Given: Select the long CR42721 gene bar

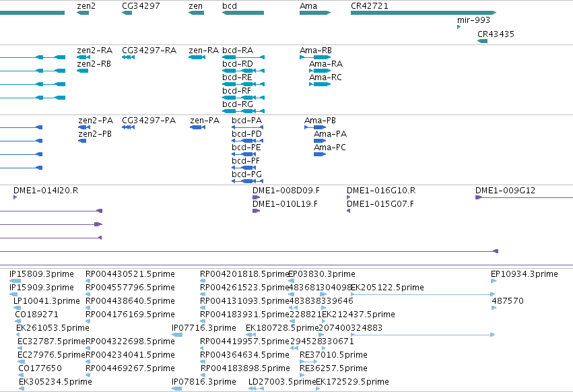Looking at the screenshot, I should pyautogui.click(x=423, y=13).
